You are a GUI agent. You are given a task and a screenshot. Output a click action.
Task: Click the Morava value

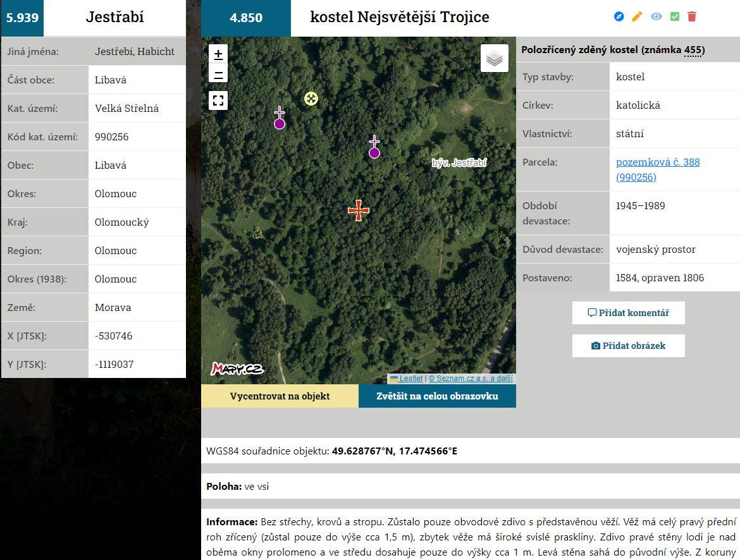pyautogui.click(x=113, y=308)
